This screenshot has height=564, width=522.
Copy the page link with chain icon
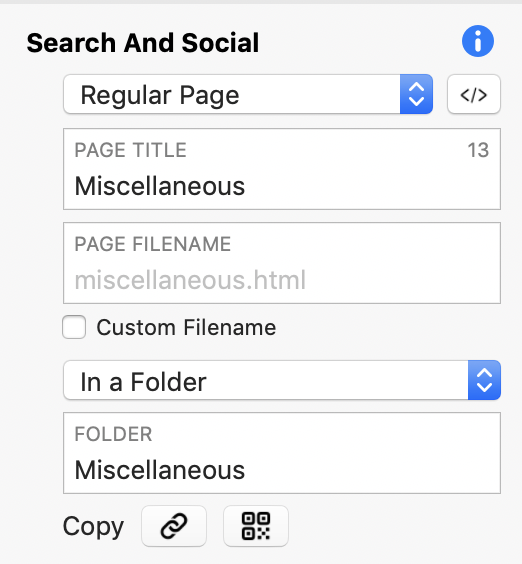(174, 526)
